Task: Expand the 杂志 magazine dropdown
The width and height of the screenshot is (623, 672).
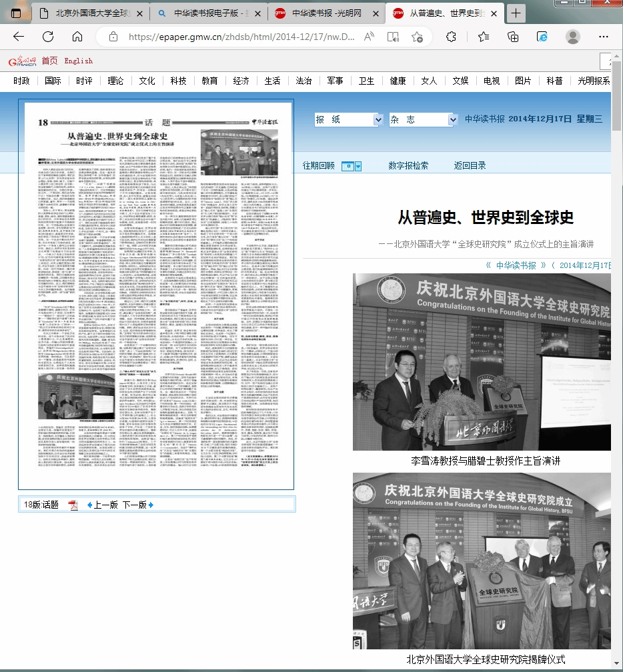Action: [x=452, y=120]
